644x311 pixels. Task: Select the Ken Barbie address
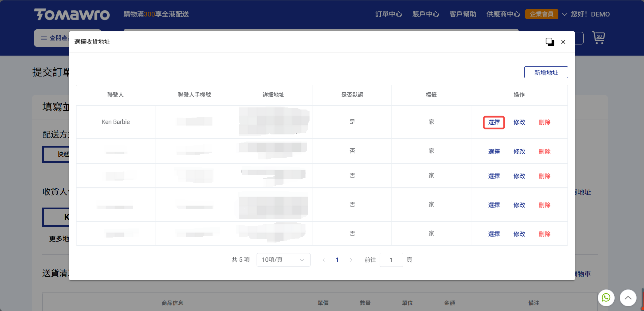click(x=494, y=122)
